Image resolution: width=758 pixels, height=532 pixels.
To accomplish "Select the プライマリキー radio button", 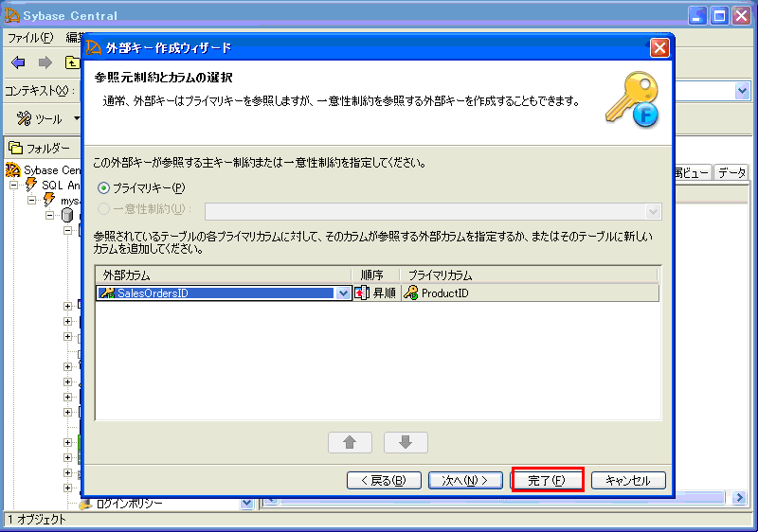I will tap(104, 187).
